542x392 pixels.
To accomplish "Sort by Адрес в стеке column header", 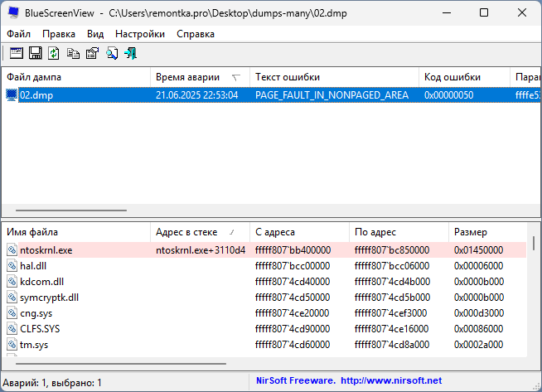I will 200,232.
